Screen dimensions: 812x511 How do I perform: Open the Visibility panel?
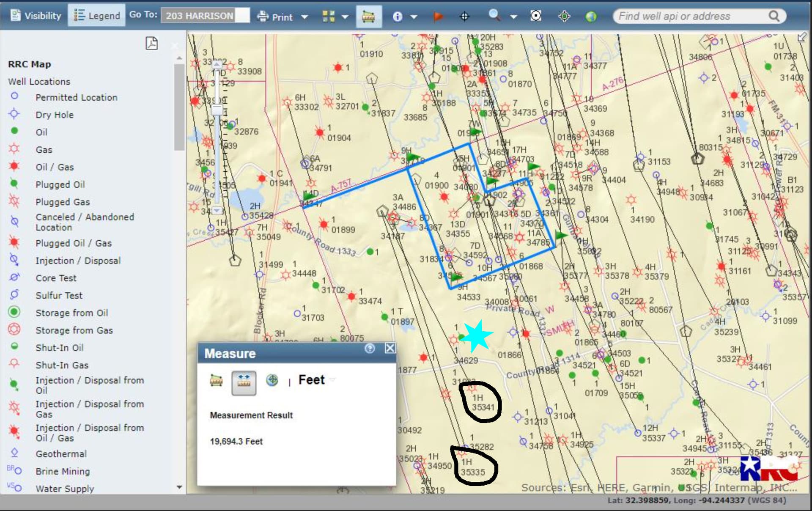click(36, 16)
